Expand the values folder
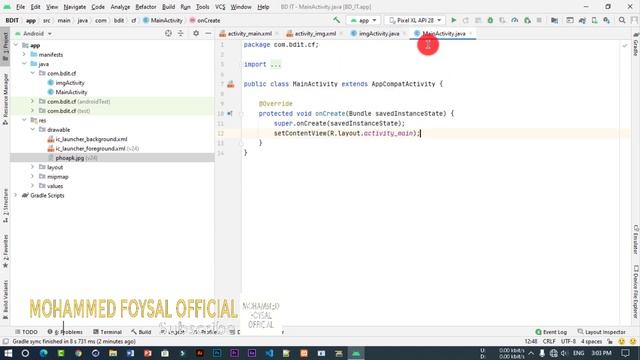This screenshot has width=640, height=360. tap(33, 186)
